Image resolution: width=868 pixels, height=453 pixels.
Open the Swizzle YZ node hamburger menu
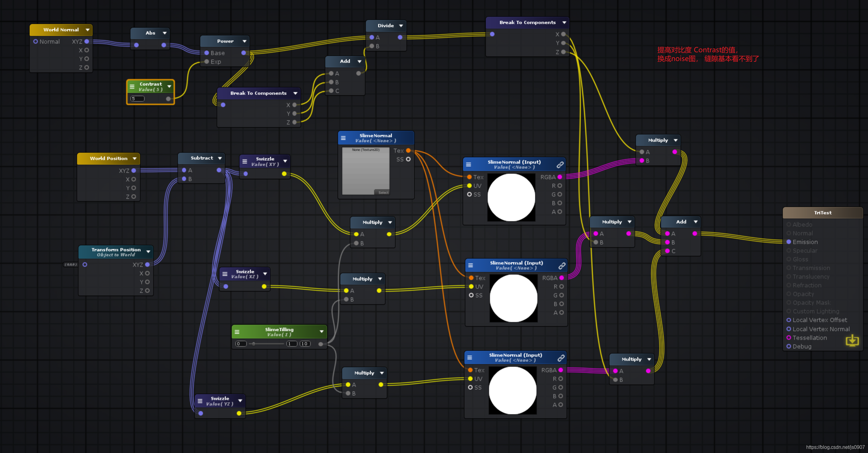point(200,401)
